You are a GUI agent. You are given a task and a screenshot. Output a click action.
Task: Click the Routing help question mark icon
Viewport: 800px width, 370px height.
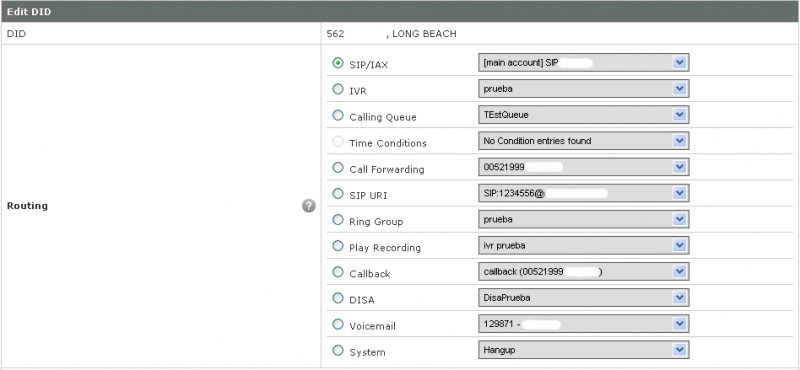click(309, 206)
